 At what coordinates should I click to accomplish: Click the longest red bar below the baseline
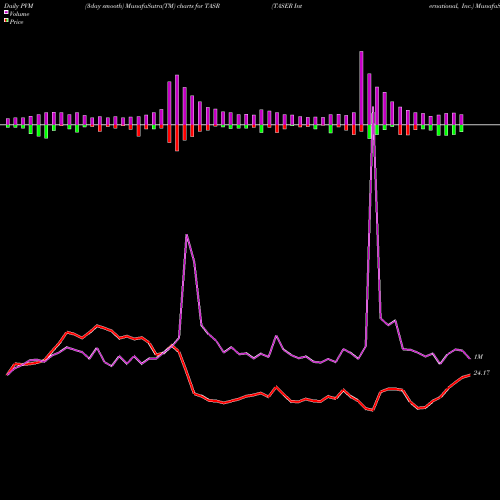pos(177,138)
